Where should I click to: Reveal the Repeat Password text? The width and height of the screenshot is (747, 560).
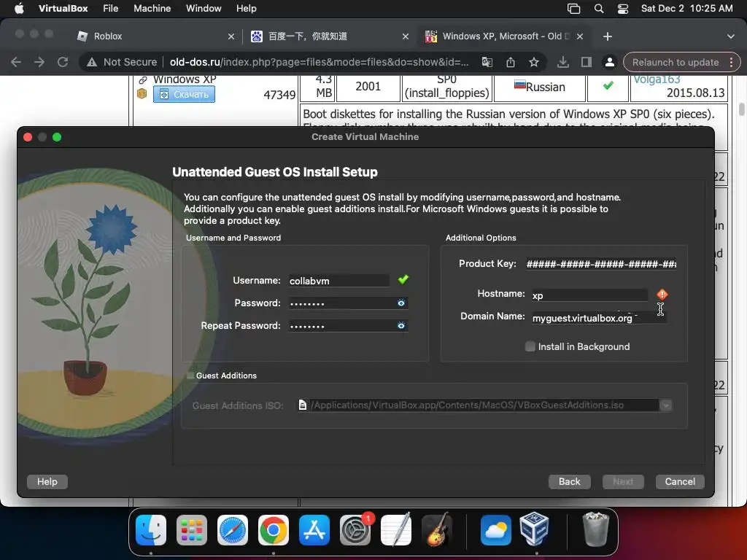(x=401, y=326)
